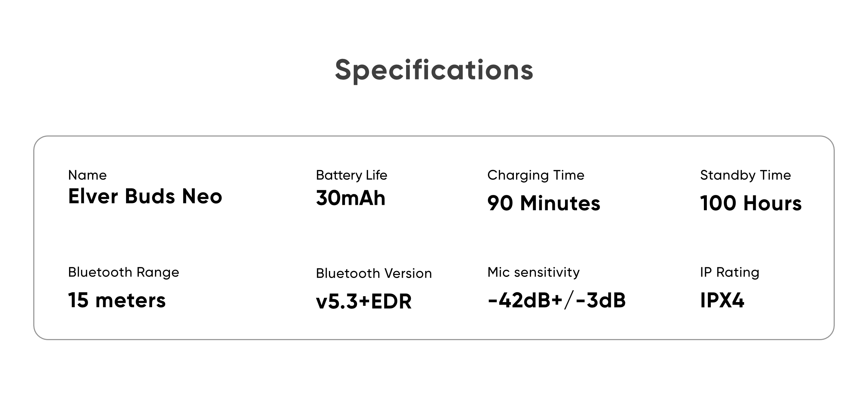Screen dimensions: 868x395
Task: Click the IP Rating label
Action: 729,272
